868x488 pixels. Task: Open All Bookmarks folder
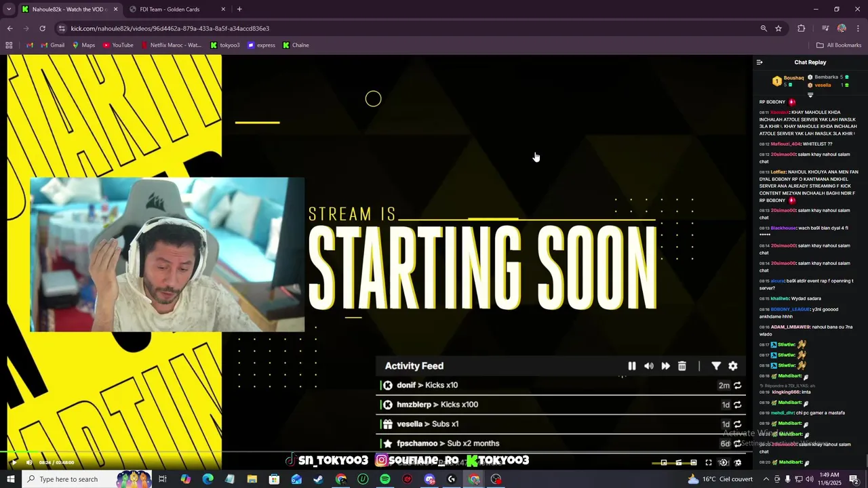coord(839,45)
